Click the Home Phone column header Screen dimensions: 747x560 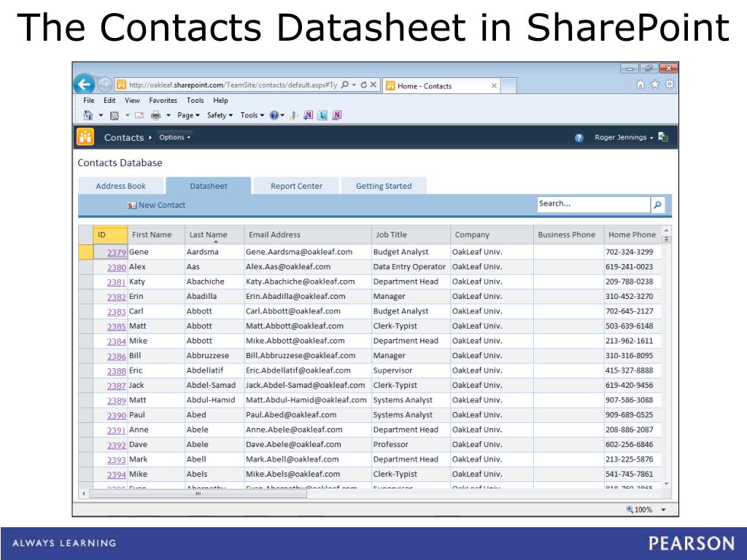(x=632, y=235)
